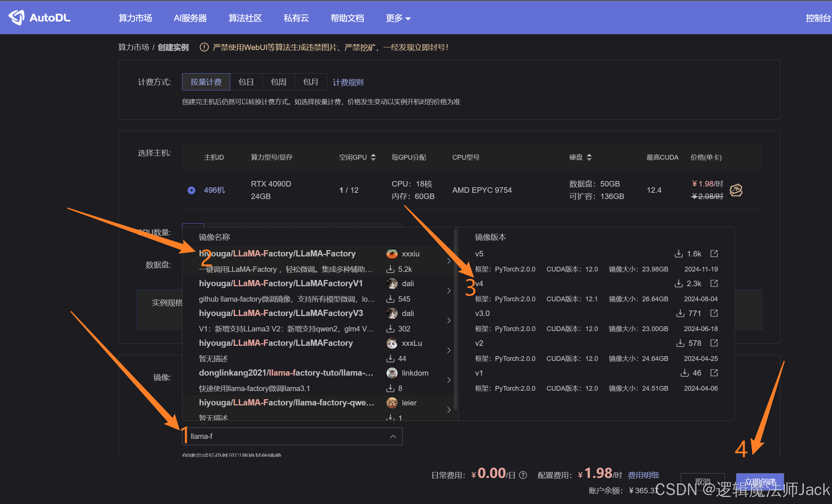Viewport: 832px width, 504px height.
Task: Click the warning info icon in breadcrumb
Action: tap(204, 47)
